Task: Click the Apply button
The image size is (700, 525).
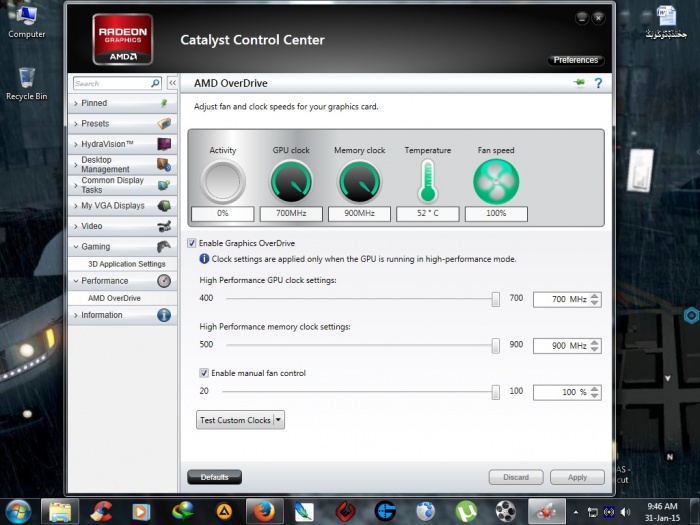Action: click(577, 477)
